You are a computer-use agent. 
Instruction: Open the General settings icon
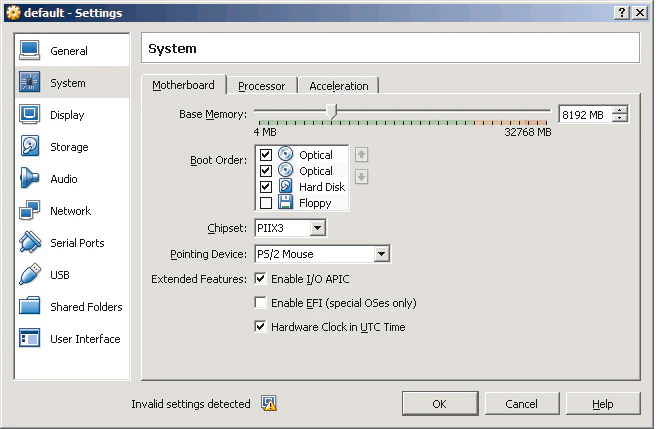pos(30,51)
